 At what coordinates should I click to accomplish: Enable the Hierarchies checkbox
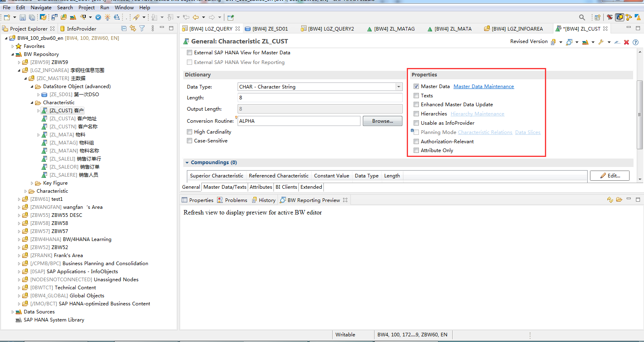(x=416, y=113)
